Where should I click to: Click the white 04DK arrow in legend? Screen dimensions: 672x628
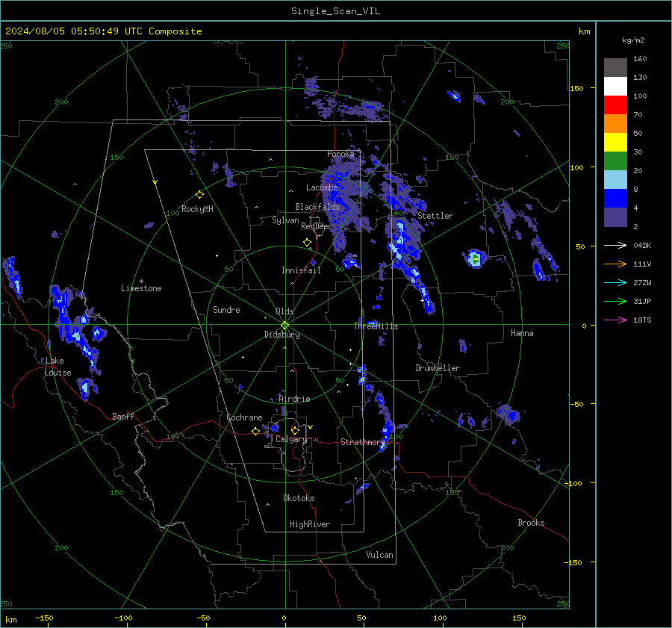pos(615,246)
